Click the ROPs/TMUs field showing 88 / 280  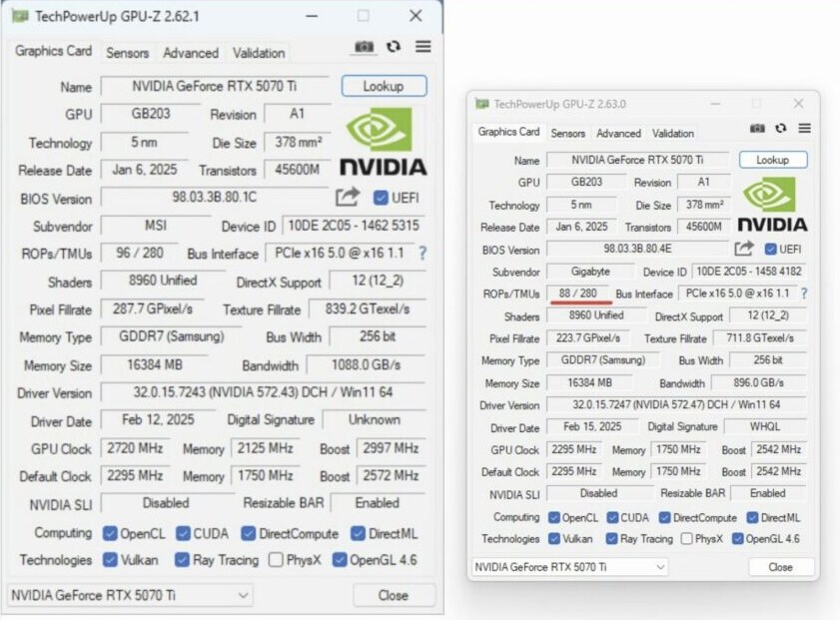577,294
